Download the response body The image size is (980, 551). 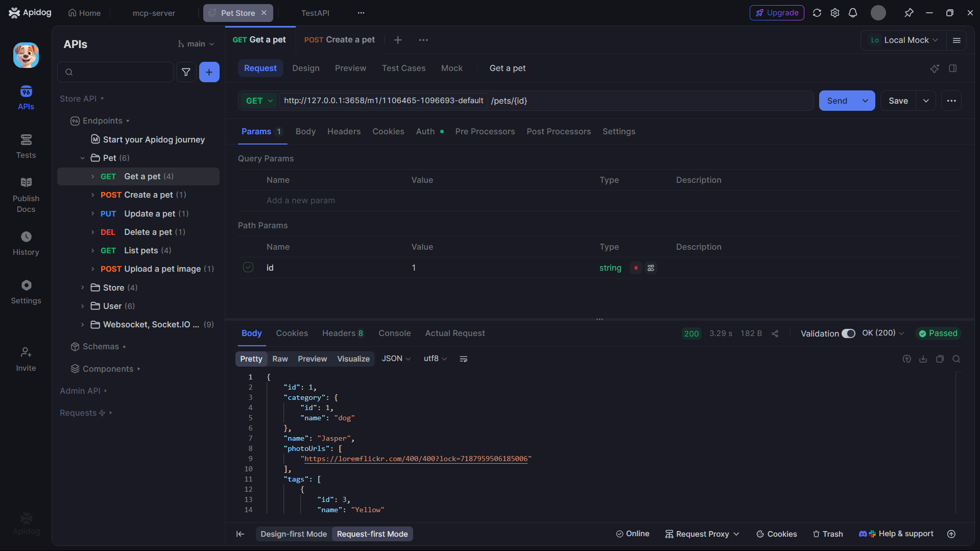pos(923,359)
